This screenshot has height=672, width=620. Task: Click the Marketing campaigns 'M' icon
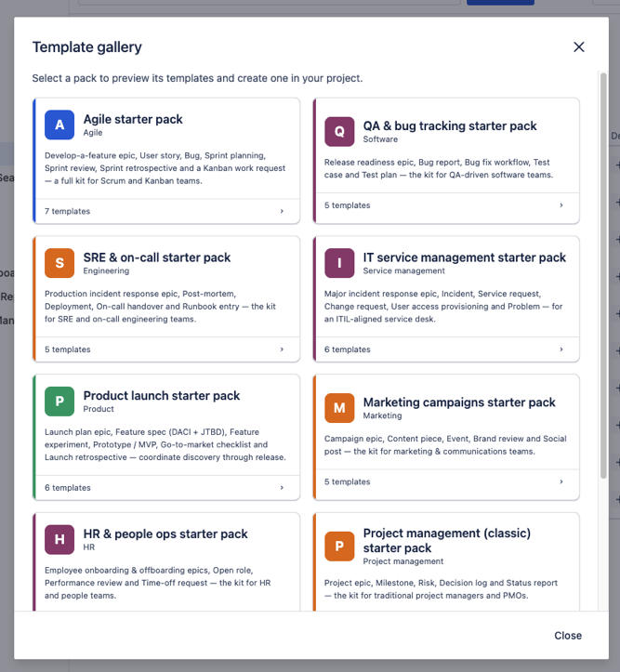[339, 408]
